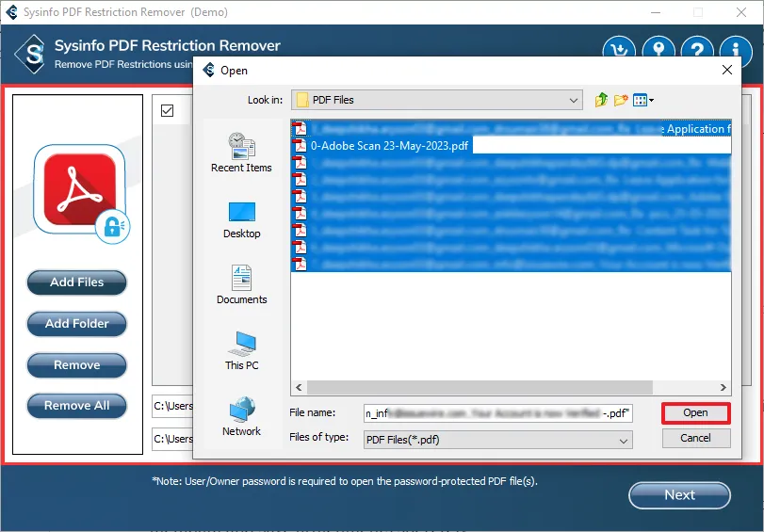Select 0-Adobe Scan 23-May-2023.pdf file
The width and height of the screenshot is (764, 532).
[389, 146]
